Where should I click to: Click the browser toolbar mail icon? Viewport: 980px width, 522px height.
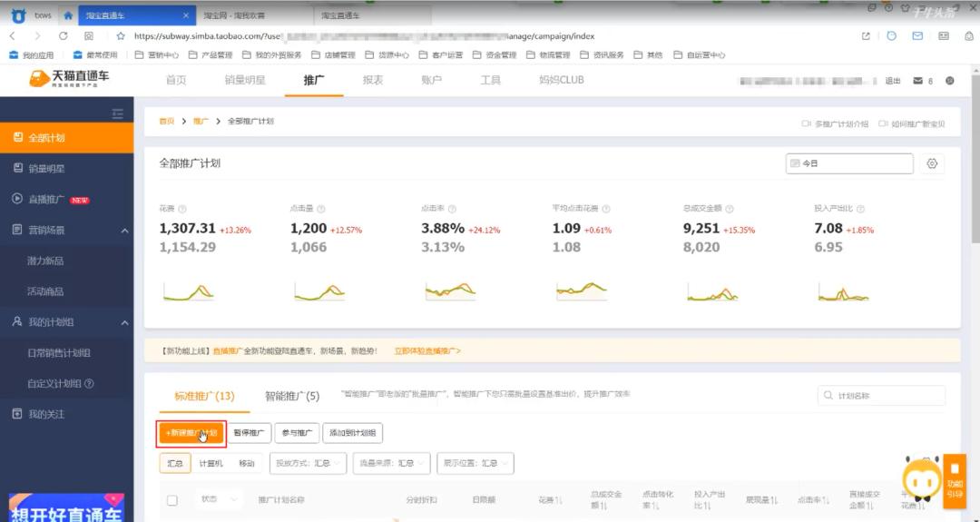click(x=916, y=36)
